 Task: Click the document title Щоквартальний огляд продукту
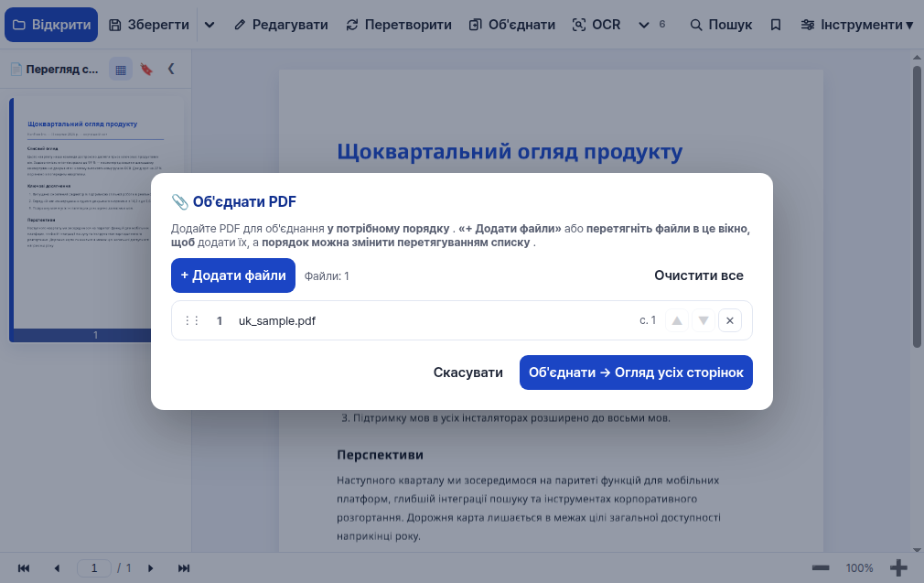[510, 152]
